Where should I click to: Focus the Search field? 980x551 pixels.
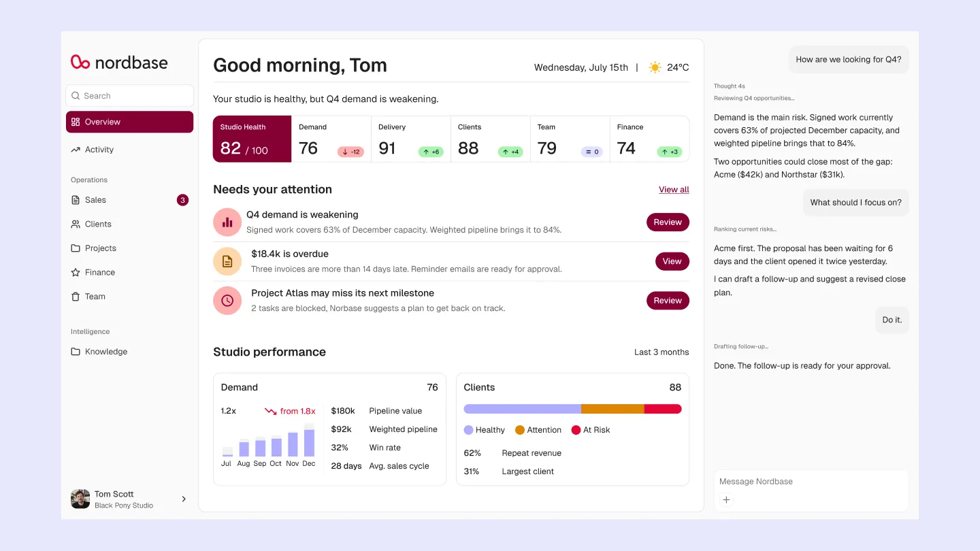[129, 96]
